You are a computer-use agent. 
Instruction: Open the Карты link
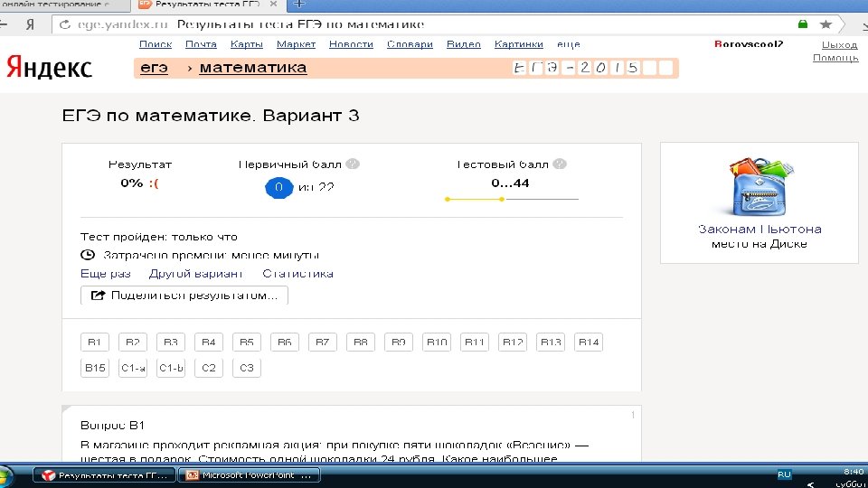[x=246, y=44]
